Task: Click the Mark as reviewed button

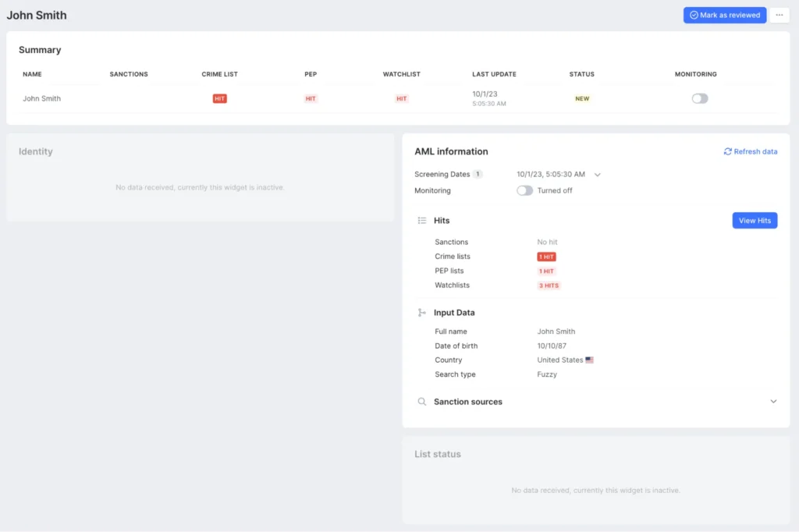Action: pyautogui.click(x=724, y=15)
